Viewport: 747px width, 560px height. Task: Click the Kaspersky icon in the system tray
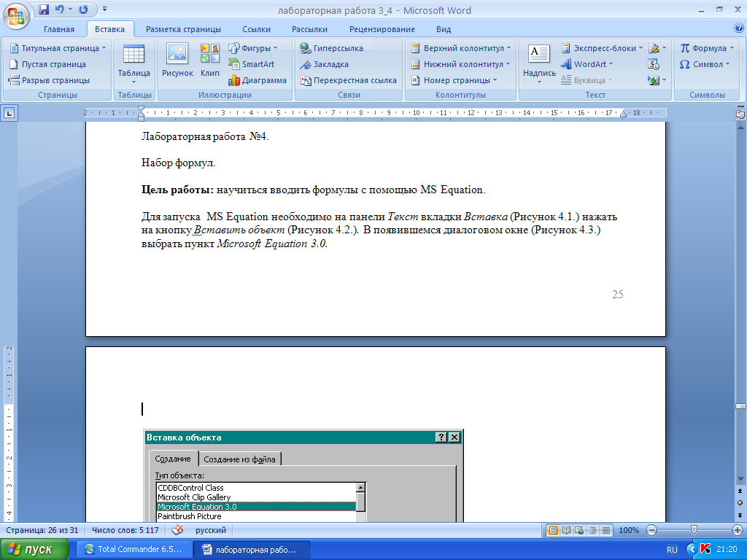click(x=705, y=550)
